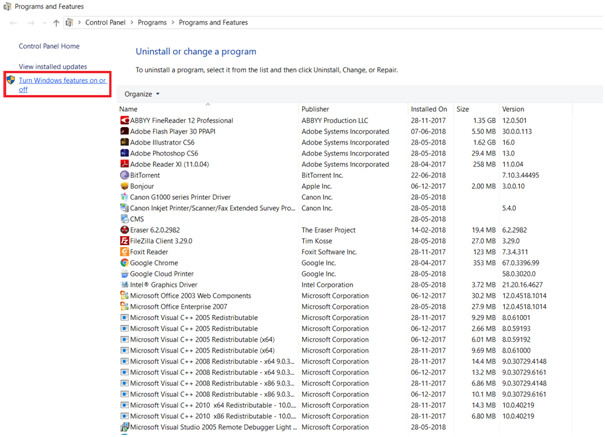Click the Microsoft Office 2003 Web Components icon

pos(124,295)
